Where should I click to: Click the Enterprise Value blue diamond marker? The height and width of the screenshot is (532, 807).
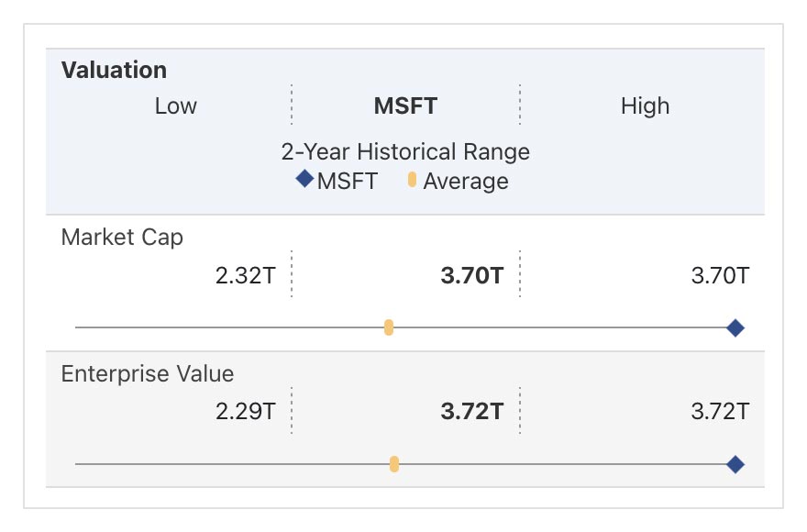point(735,465)
